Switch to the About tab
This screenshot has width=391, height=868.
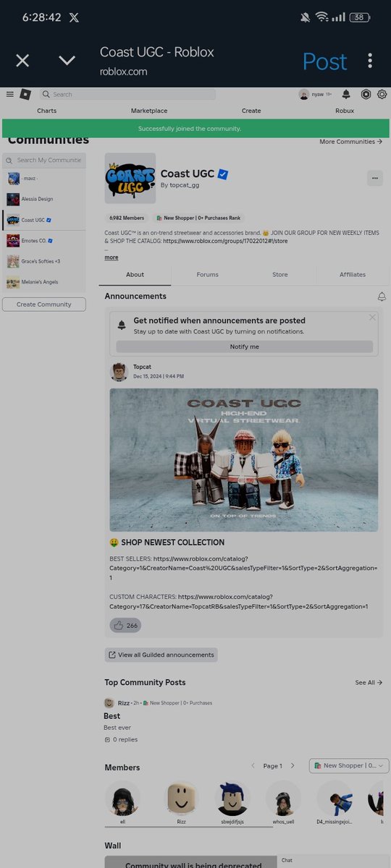point(135,275)
